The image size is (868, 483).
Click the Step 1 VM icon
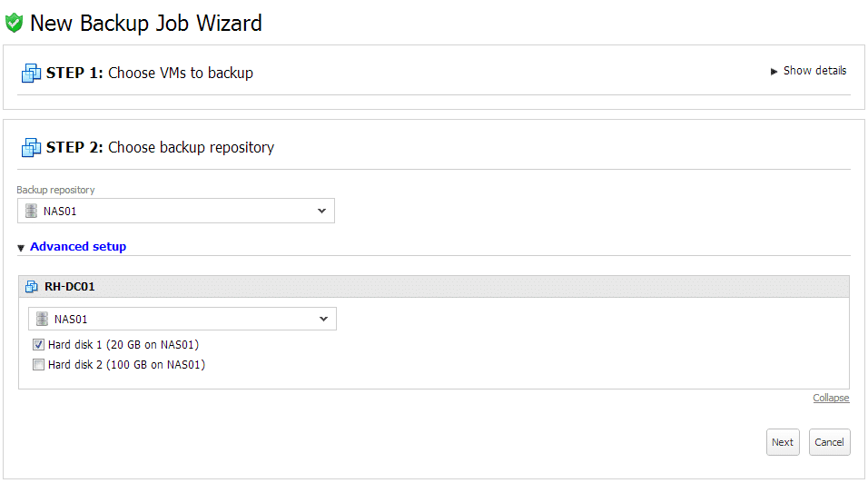(x=31, y=73)
